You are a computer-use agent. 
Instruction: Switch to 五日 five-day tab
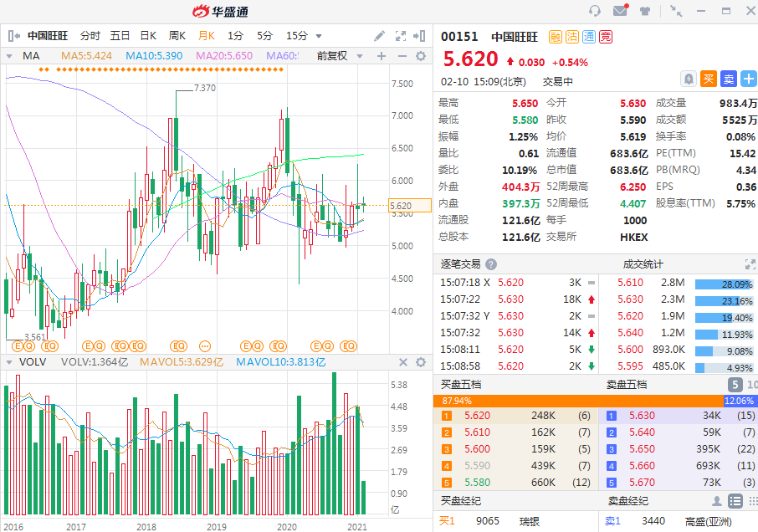120,36
